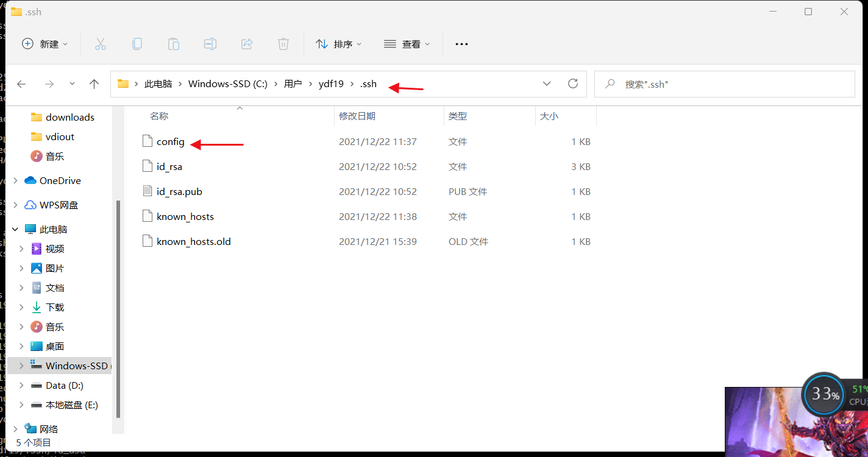This screenshot has width=868, height=457.
Task: Open the 查看 view dropdown
Action: coord(407,44)
